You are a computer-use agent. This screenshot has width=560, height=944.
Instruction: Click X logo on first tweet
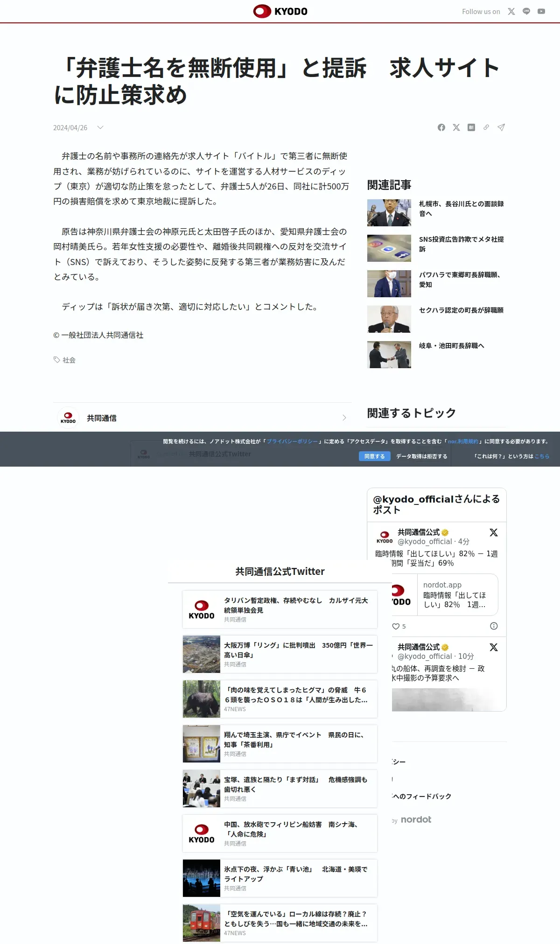click(494, 532)
